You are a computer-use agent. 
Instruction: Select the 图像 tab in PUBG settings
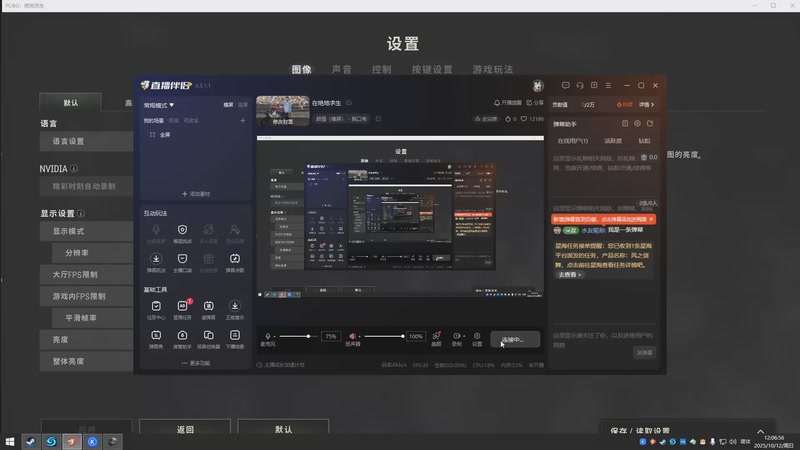tap(302, 69)
